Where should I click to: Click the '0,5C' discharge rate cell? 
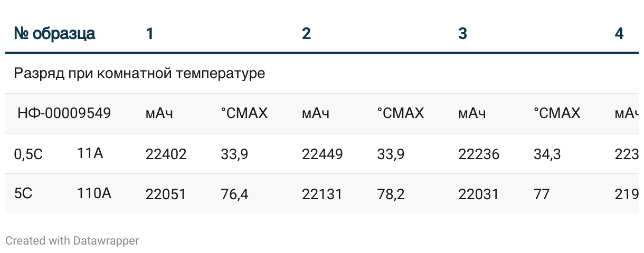29,154
